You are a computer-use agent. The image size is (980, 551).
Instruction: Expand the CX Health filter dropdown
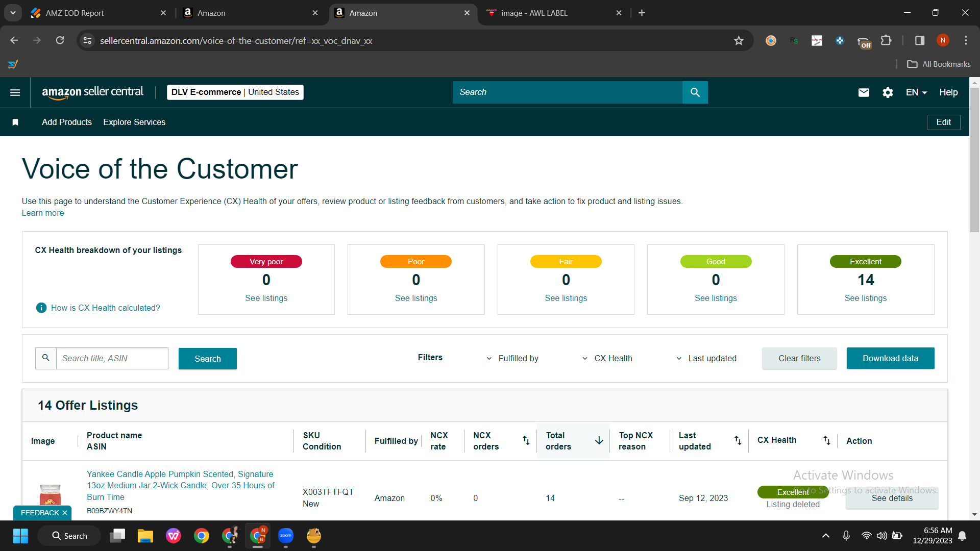[x=607, y=358]
